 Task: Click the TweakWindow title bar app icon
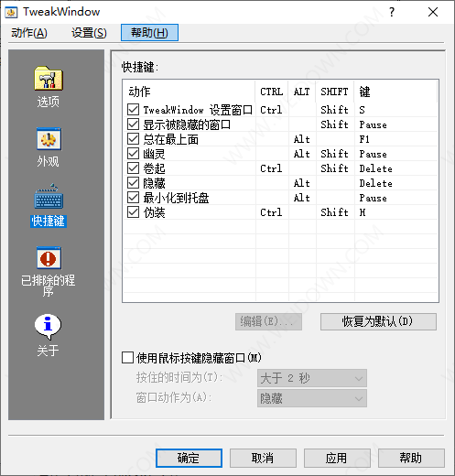click(11, 12)
